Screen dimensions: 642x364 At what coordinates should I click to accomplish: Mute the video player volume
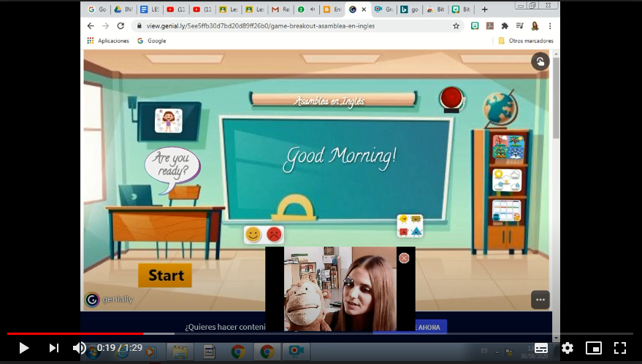[79, 348]
